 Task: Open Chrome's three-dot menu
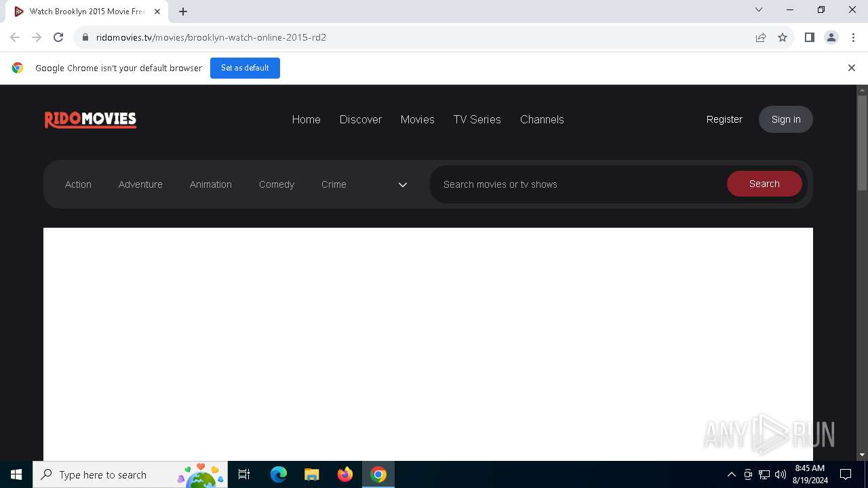(x=853, y=37)
